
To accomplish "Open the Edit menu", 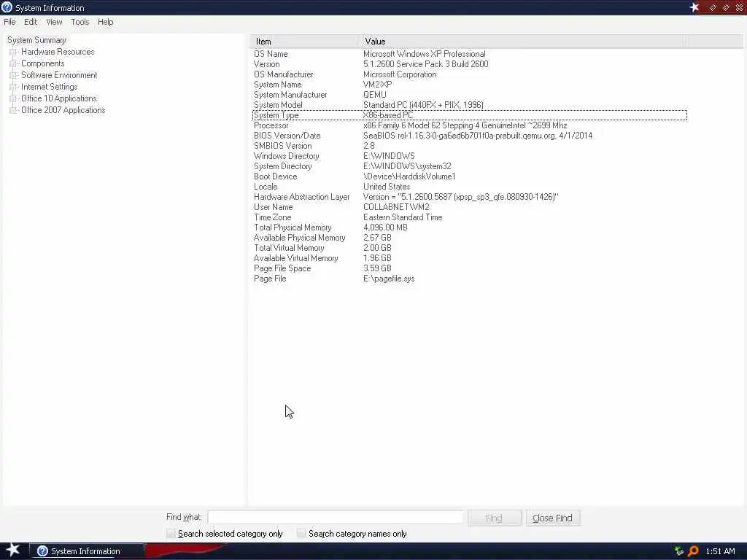I will (31, 22).
